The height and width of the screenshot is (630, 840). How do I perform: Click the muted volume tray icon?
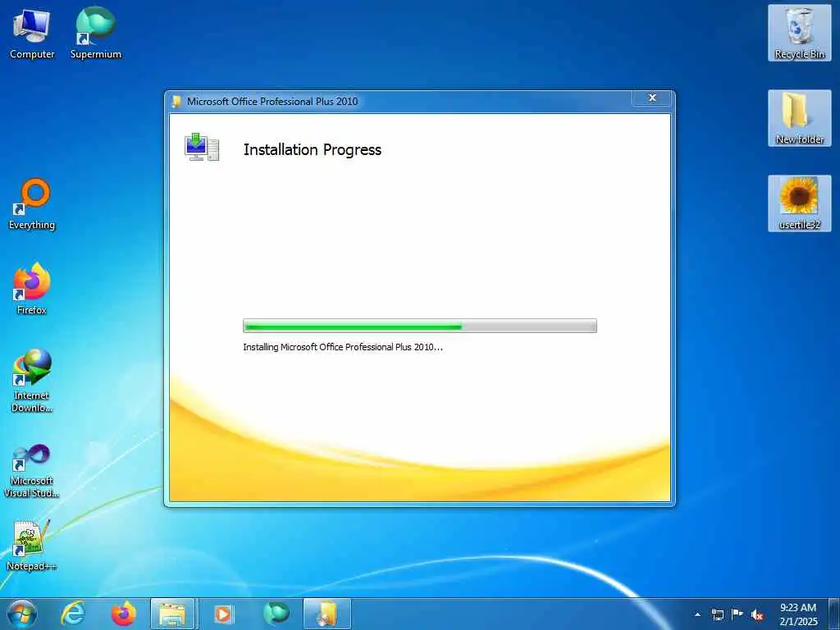(x=757, y=615)
